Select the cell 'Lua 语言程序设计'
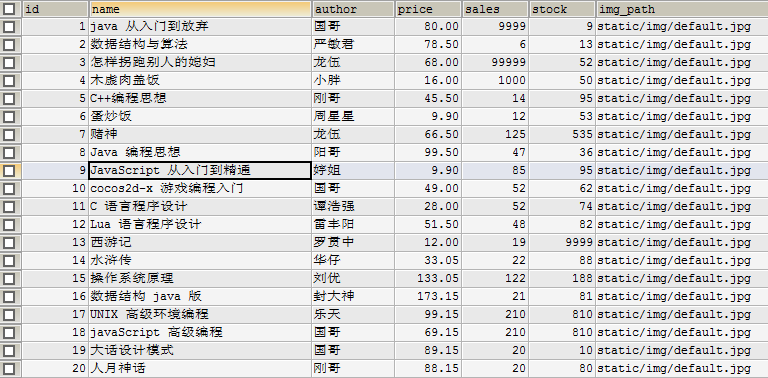 coord(200,224)
